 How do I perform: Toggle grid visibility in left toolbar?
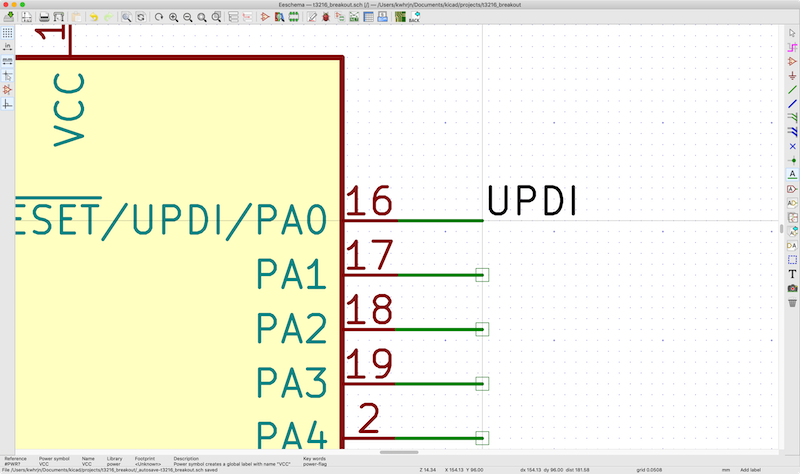click(7, 33)
